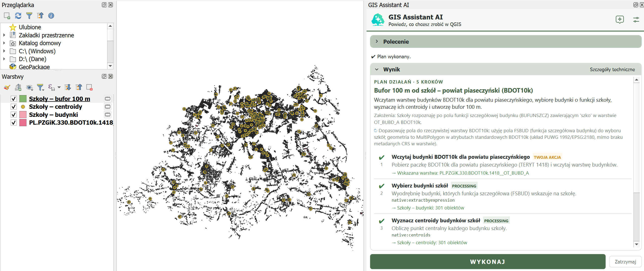Click the blue info properties icon in Przeglądarka

pyautogui.click(x=51, y=16)
